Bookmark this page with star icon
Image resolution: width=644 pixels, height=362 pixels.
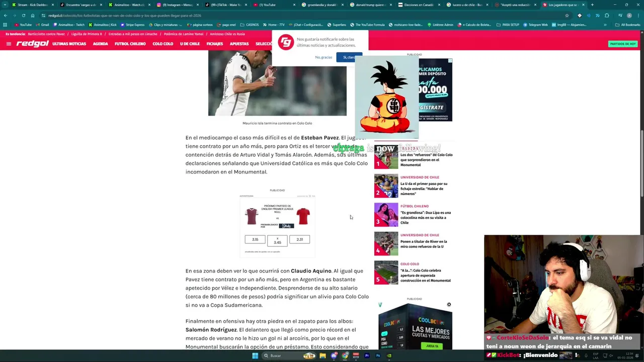[x=567, y=16]
